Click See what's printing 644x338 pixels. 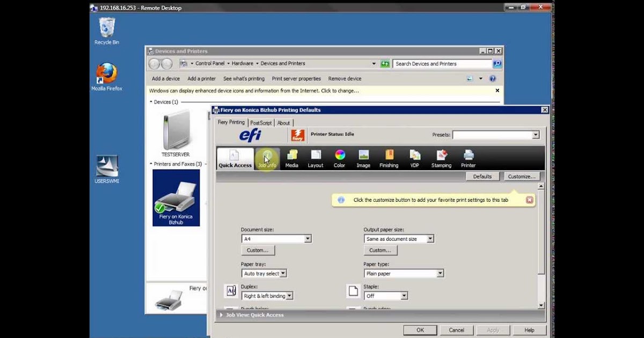pyautogui.click(x=244, y=78)
